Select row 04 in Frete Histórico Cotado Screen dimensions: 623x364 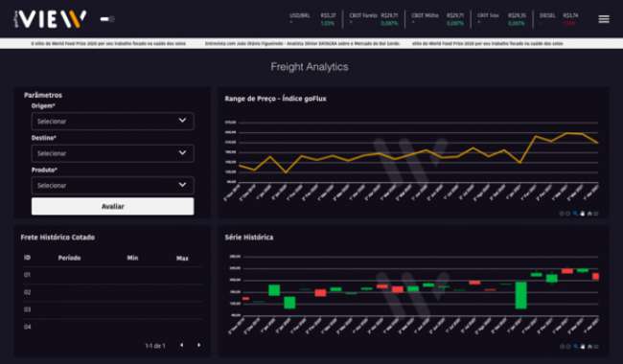tap(112, 327)
